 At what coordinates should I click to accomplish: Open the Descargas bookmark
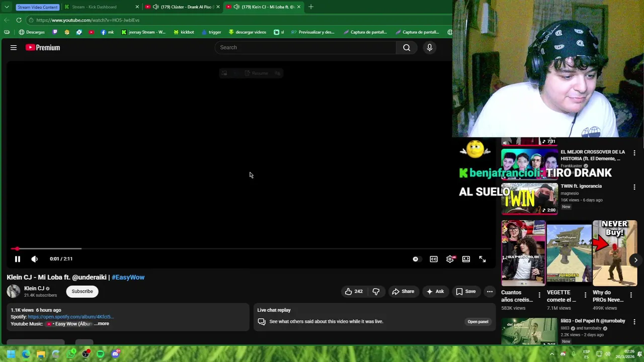[32, 32]
